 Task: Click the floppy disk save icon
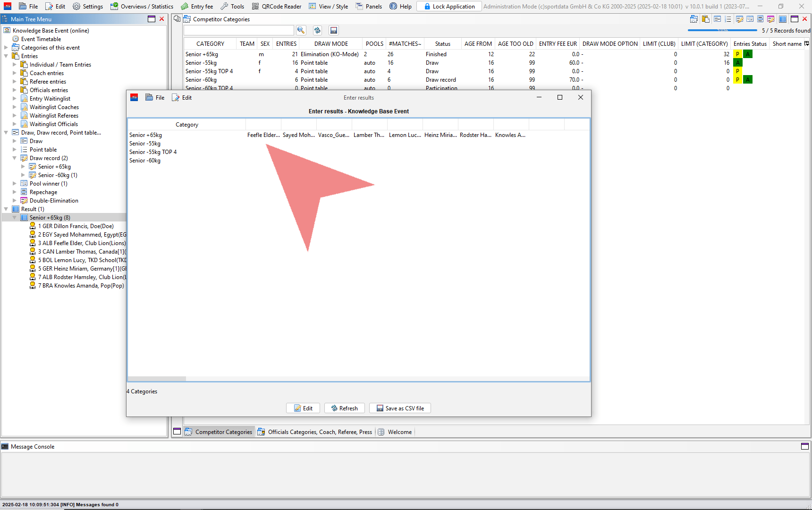tap(333, 30)
